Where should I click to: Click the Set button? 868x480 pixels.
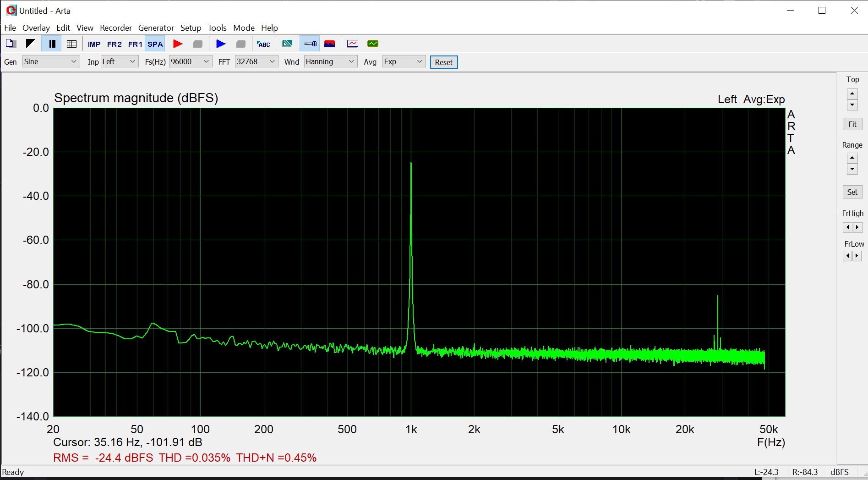852,192
